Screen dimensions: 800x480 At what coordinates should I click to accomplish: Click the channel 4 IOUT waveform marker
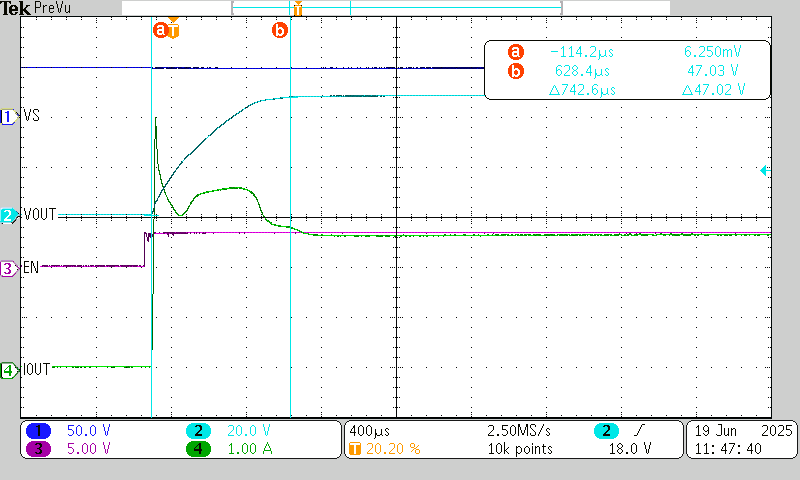point(9,370)
